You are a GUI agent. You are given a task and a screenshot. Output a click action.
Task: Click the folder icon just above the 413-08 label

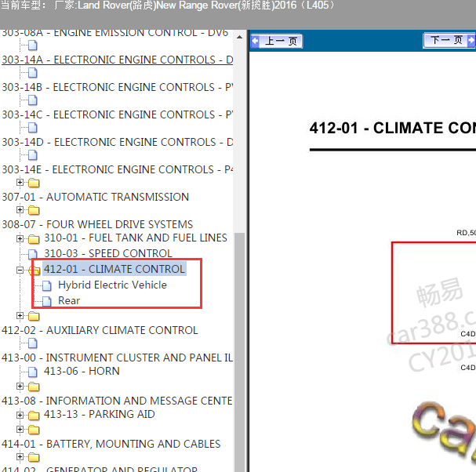point(34,387)
